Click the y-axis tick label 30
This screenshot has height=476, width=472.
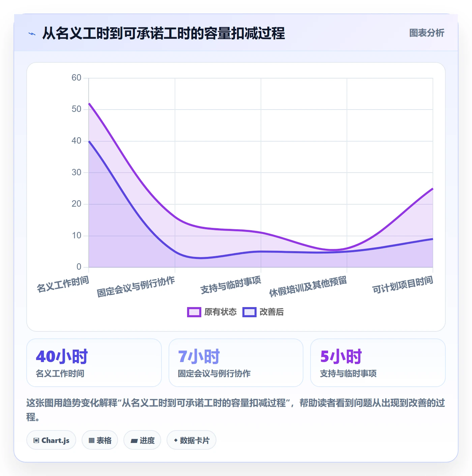pos(77,173)
